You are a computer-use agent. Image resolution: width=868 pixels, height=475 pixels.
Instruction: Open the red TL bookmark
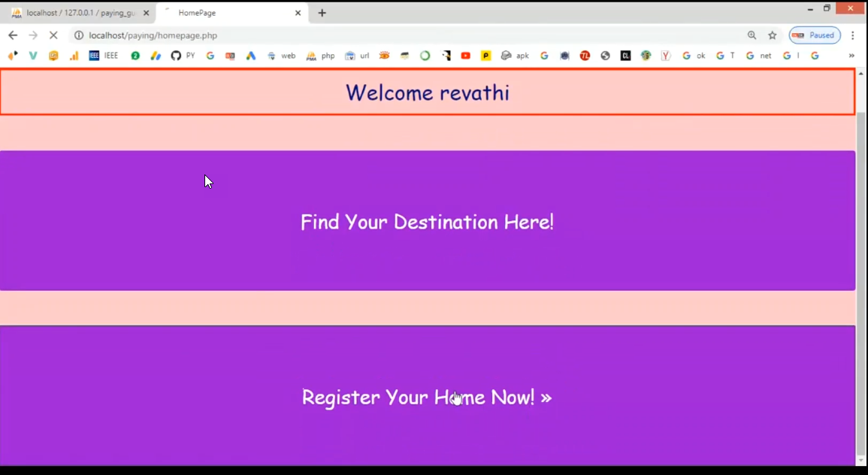585,56
